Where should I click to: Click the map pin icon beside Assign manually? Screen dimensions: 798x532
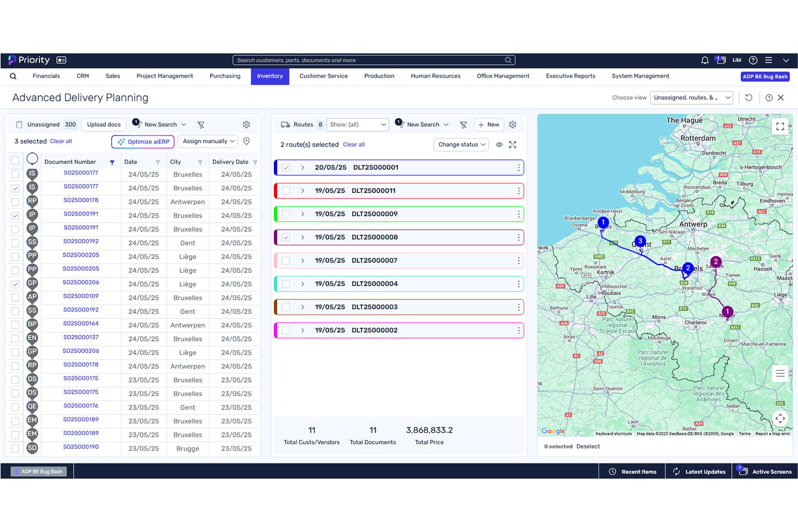(x=246, y=141)
